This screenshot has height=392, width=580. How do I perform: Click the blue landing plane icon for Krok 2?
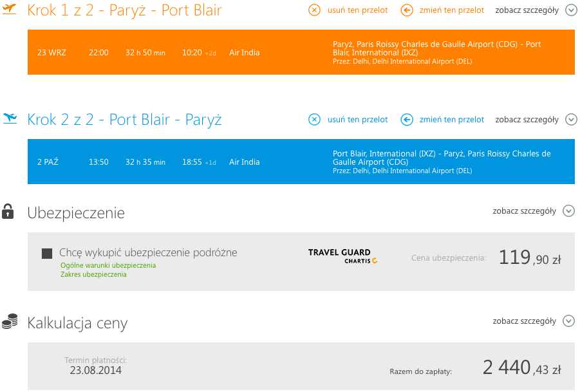pos(10,118)
